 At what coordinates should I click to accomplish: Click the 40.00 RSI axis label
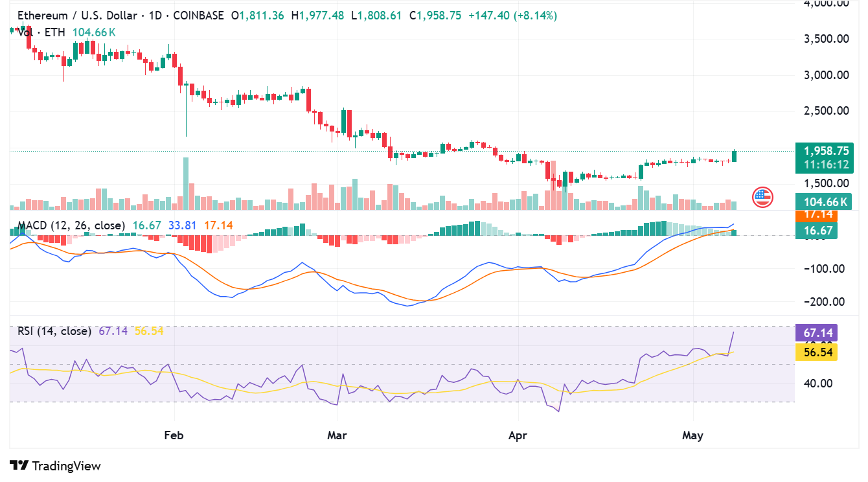[x=817, y=383]
